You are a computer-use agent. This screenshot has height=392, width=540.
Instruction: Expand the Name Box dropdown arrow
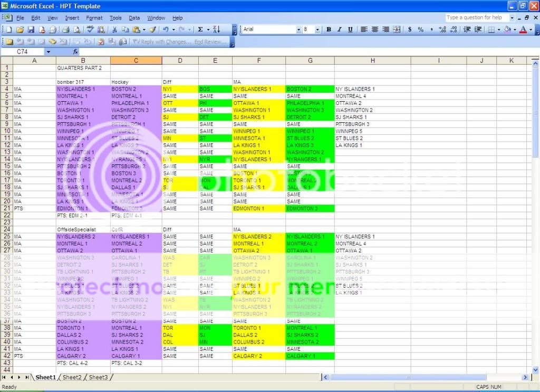[49, 52]
